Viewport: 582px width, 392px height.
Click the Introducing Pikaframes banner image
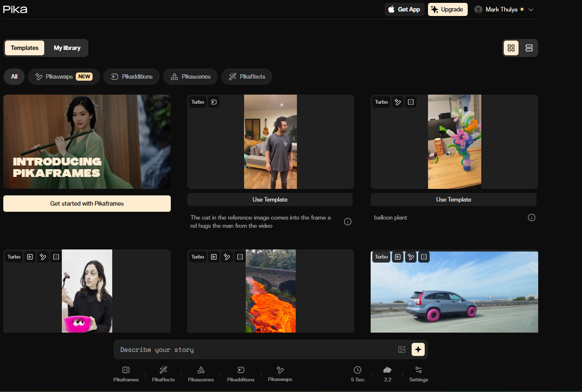(87, 141)
